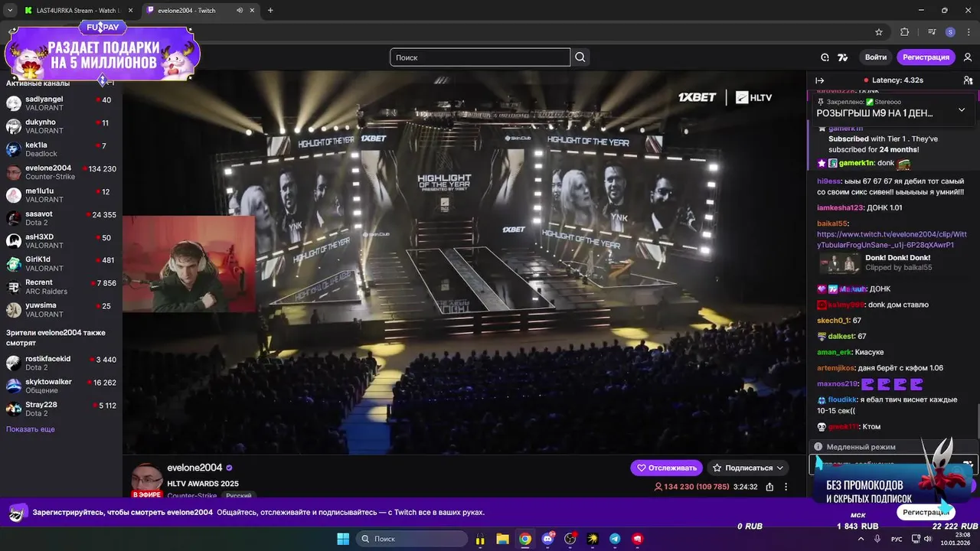Image resolution: width=980 pixels, height=551 pixels.
Task: Close the evelone2004 Twitch tab
Action: pyautogui.click(x=252, y=11)
